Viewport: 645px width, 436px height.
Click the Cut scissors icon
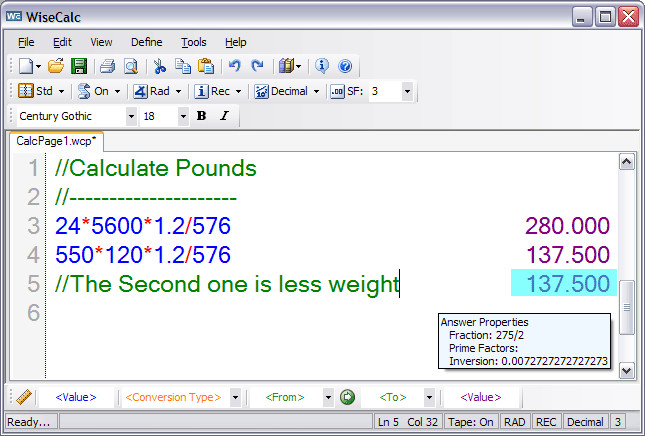pos(160,66)
